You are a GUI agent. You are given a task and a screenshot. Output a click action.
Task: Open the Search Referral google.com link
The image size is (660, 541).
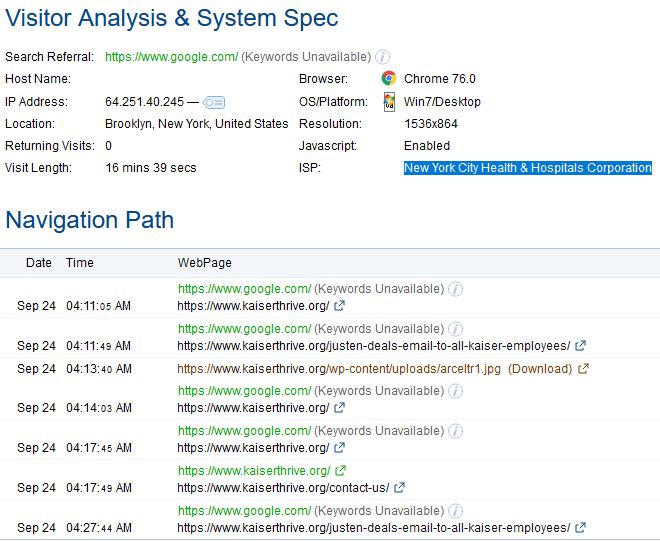pyautogui.click(x=171, y=57)
